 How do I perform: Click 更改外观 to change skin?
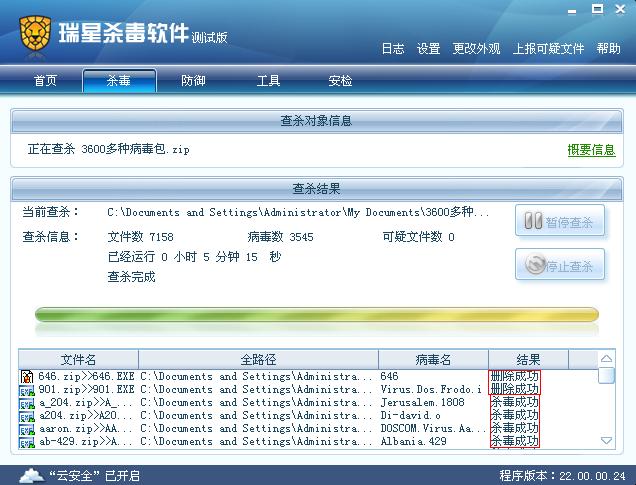(476, 49)
